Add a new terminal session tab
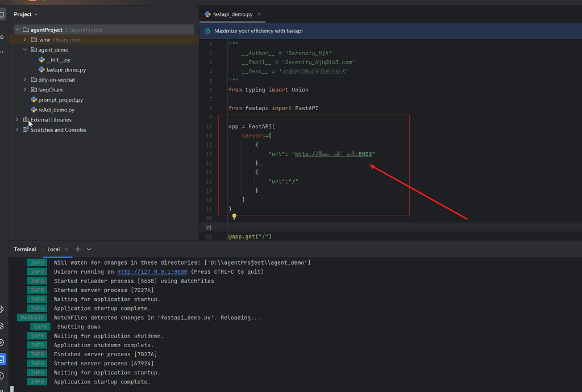 (78, 249)
